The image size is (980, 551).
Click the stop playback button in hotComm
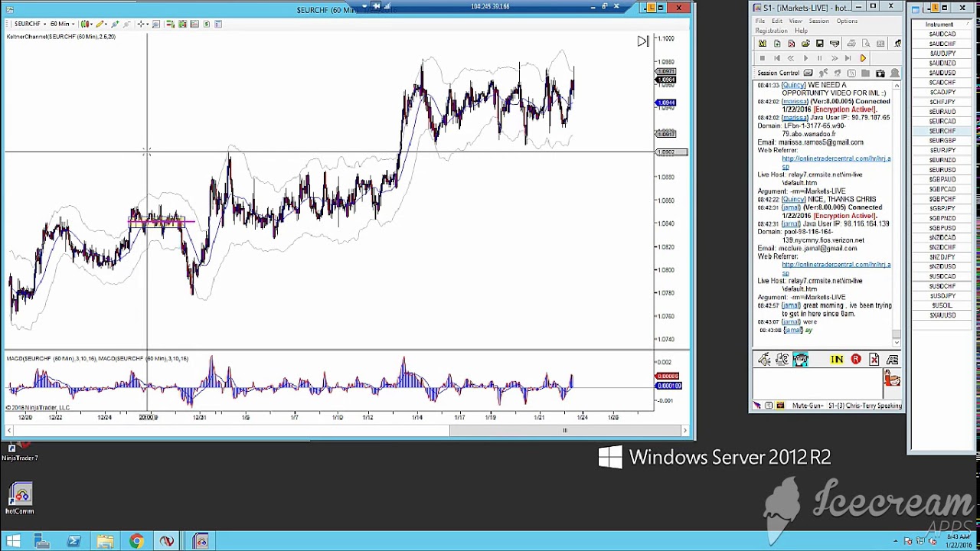pos(763,58)
